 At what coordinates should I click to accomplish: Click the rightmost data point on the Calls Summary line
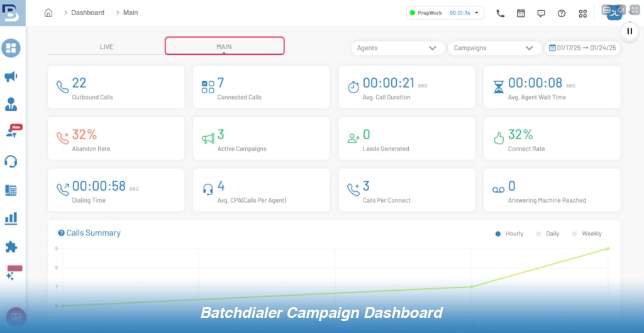[608, 248]
